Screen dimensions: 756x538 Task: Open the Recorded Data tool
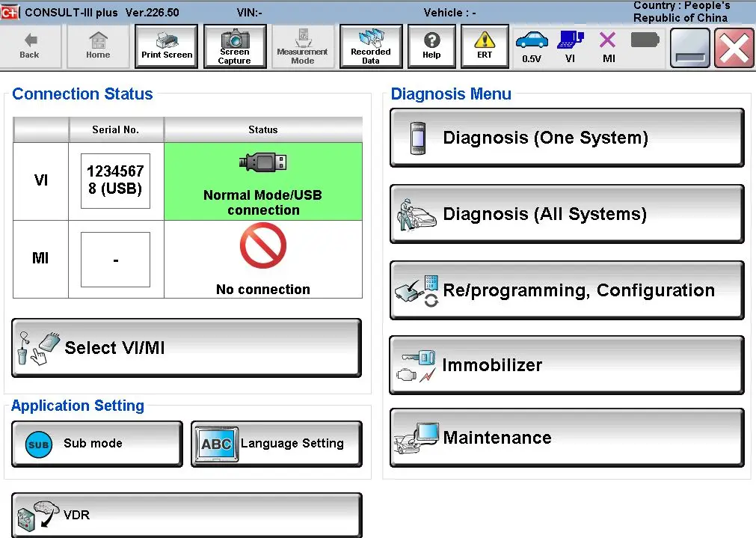370,46
